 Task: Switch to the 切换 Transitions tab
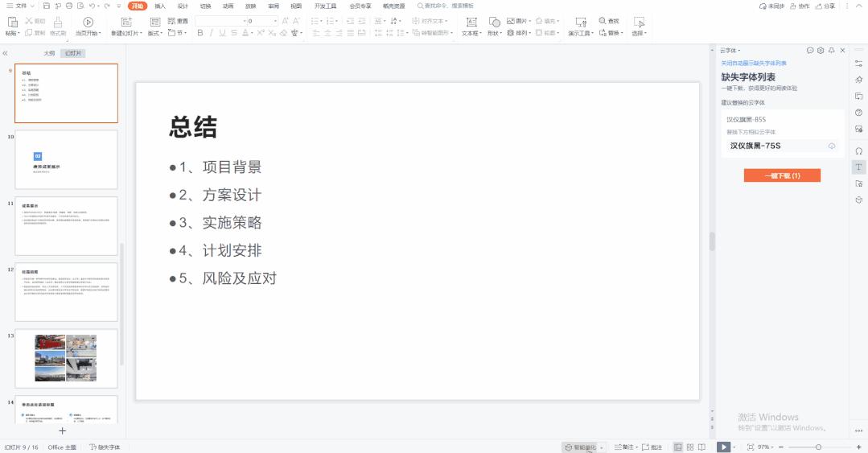coord(205,6)
